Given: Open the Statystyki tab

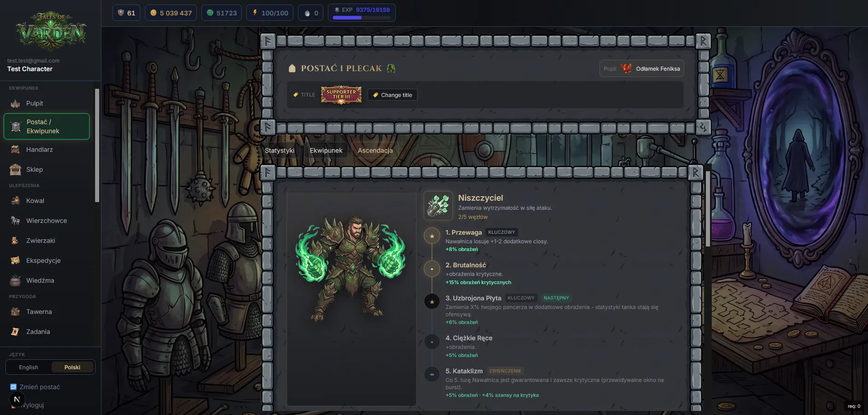Looking at the screenshot, I should pyautogui.click(x=279, y=150).
